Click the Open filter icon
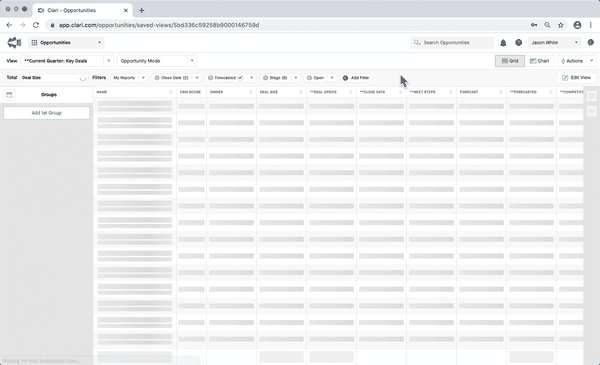 coord(309,78)
